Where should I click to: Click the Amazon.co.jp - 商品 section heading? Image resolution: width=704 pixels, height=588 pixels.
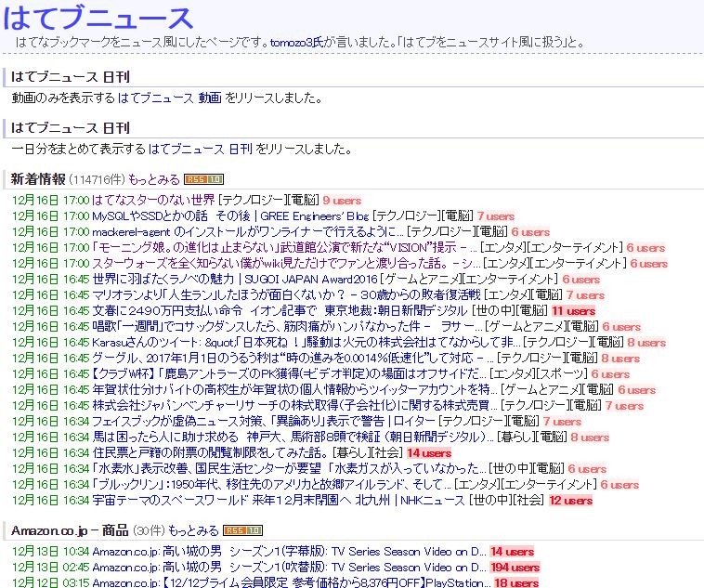pos(70,530)
